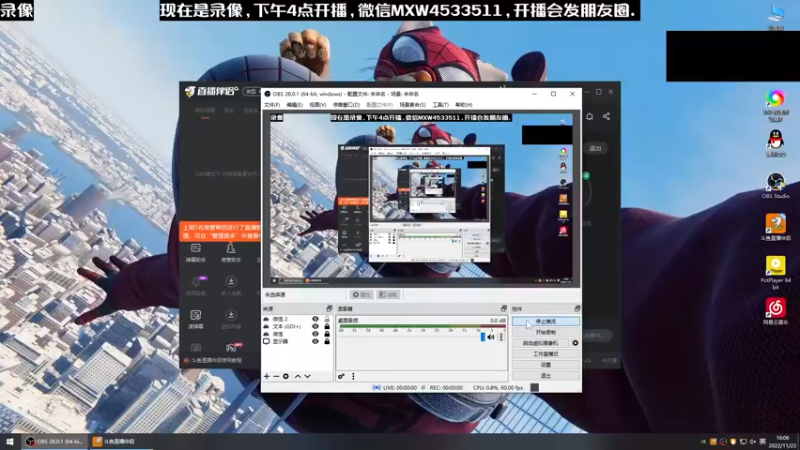Image resolution: width=800 pixels, height=450 pixels.
Task: Switch to OBS 28.0.1 taskbar button
Action: pyautogui.click(x=55, y=441)
